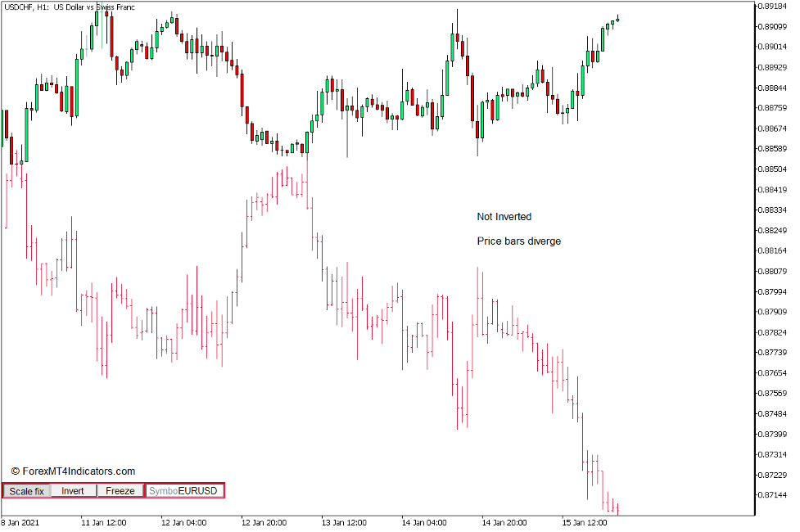Click the Not Inverted annotation text
The height and width of the screenshot is (532, 800).
click(x=504, y=216)
